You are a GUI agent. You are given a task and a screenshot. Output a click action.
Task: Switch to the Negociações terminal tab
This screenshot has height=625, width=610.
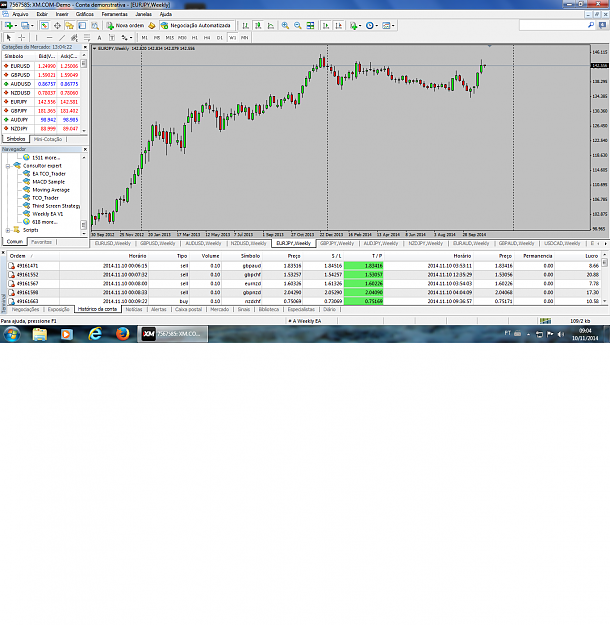click(26, 309)
